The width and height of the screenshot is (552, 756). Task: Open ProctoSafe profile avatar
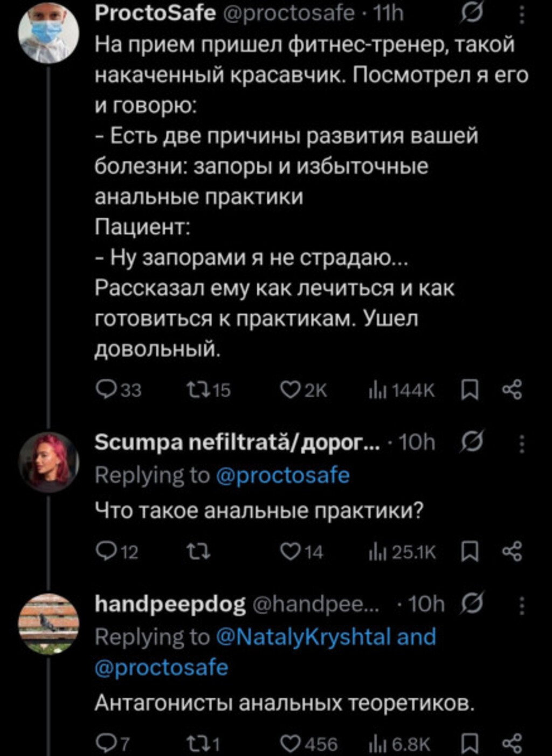click(x=49, y=32)
